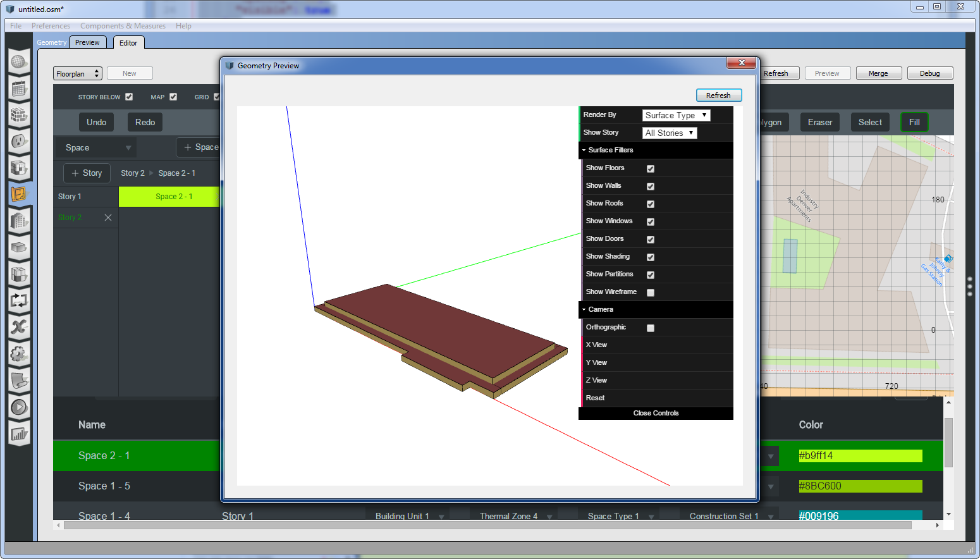Click the Close Controls button

click(656, 413)
